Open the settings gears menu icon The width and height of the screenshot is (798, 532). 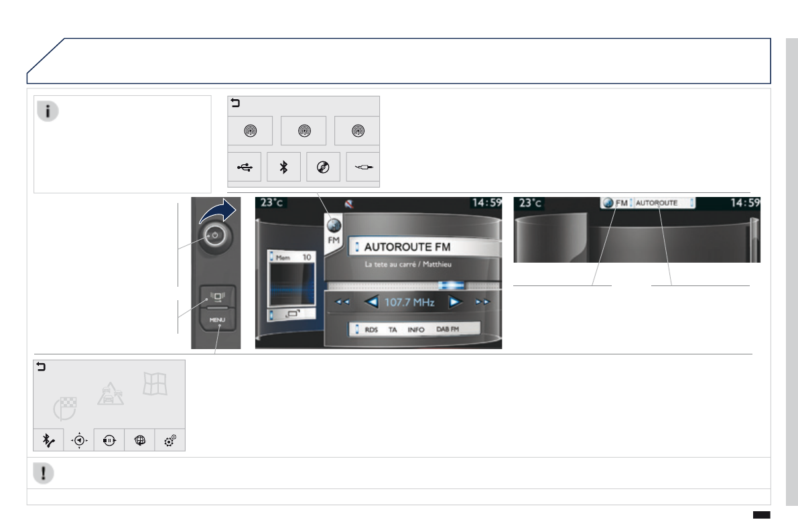coord(170,440)
